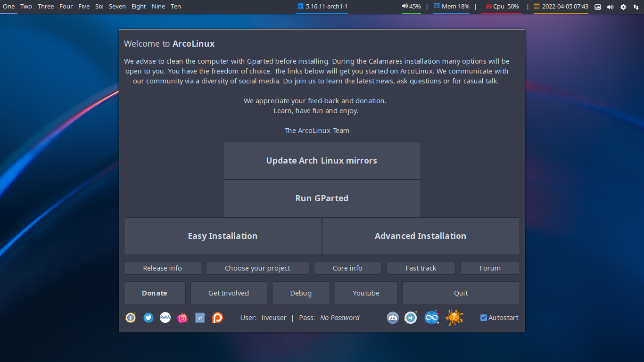Click the Mem 18% memory monitor
Viewport: 644px width, 362px height.
pyautogui.click(x=451, y=7)
